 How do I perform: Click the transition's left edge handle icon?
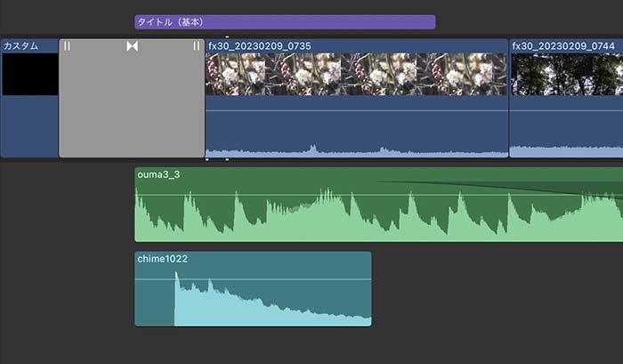click(67, 46)
